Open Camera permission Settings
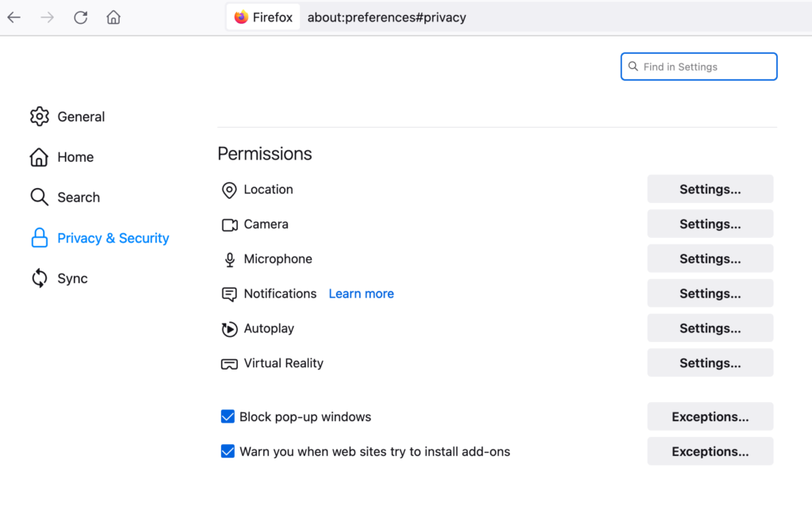Viewport: 812px width, 506px height. coord(710,224)
